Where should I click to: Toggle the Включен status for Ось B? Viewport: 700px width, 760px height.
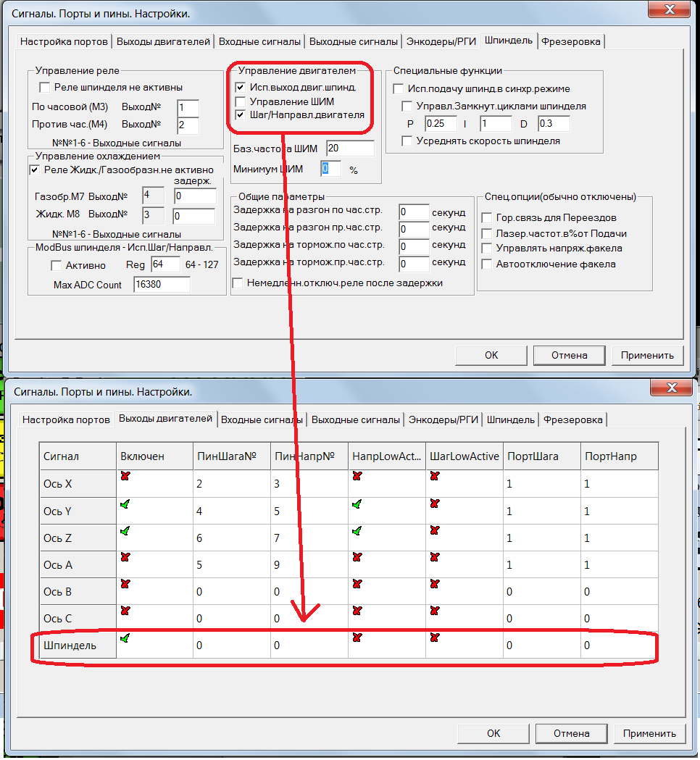pyautogui.click(x=125, y=583)
